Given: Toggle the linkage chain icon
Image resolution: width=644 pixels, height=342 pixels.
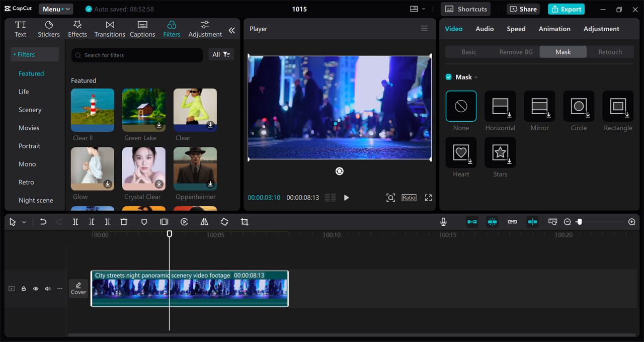Looking at the screenshot, I should pyautogui.click(x=512, y=222).
